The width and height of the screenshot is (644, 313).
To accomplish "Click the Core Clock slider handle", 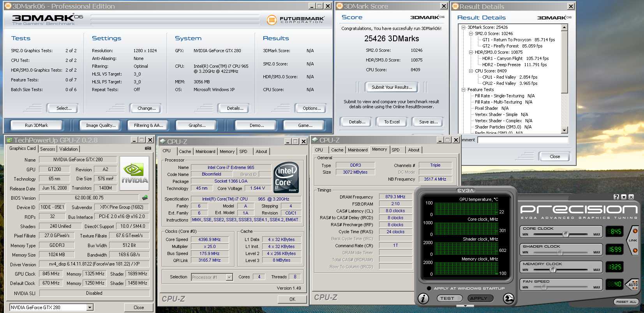I will pyautogui.click(x=566, y=234).
